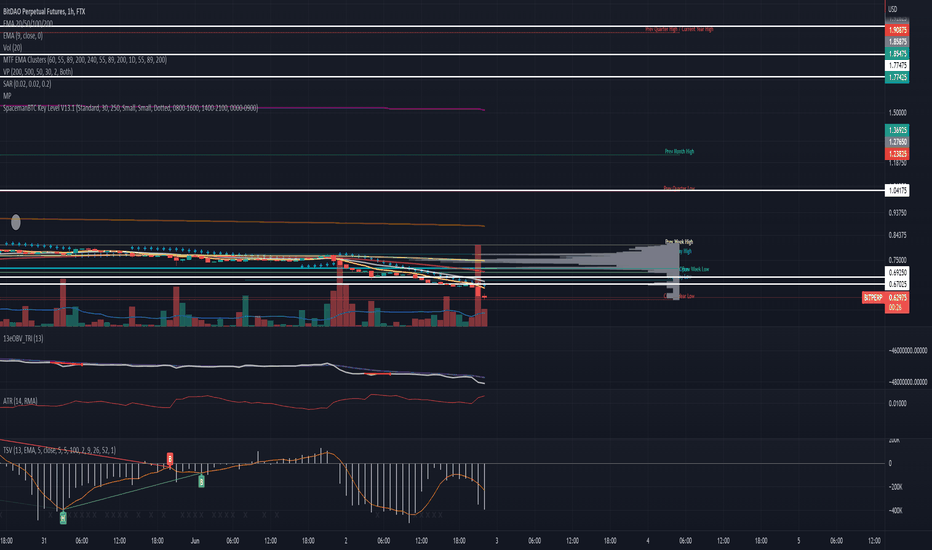Viewport: 932px width, 550px height.
Task: Click the date 2 label on time axis
Action: (x=346, y=540)
